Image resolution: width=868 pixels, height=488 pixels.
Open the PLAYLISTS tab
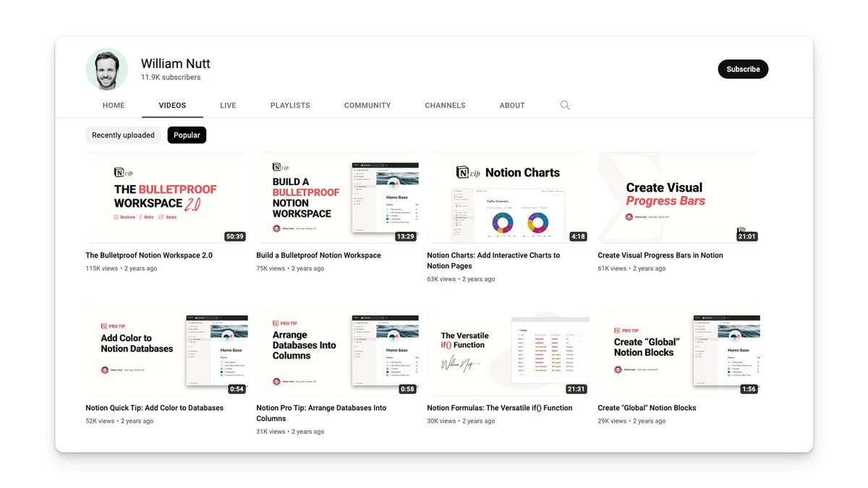290,106
